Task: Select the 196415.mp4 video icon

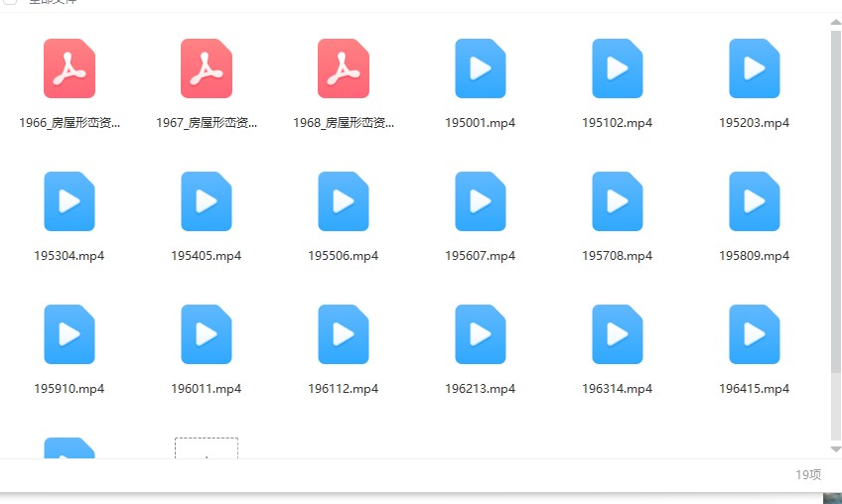Action: [x=754, y=334]
